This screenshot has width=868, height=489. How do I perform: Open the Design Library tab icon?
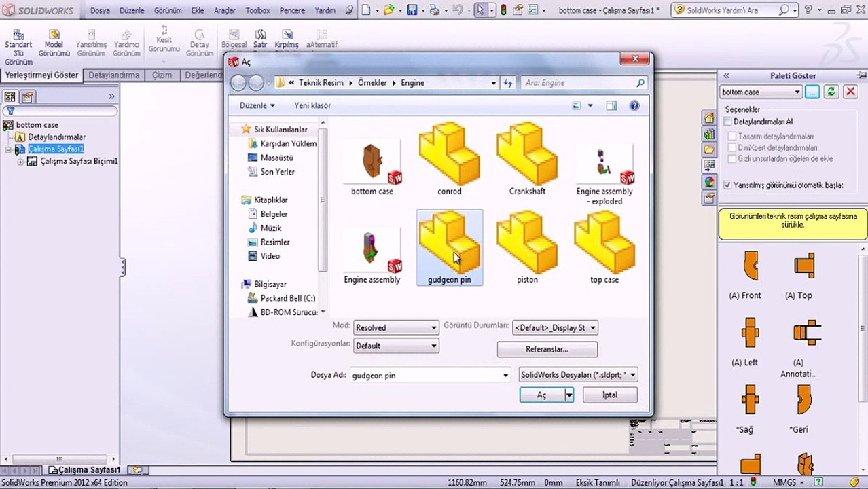pyautogui.click(x=709, y=134)
